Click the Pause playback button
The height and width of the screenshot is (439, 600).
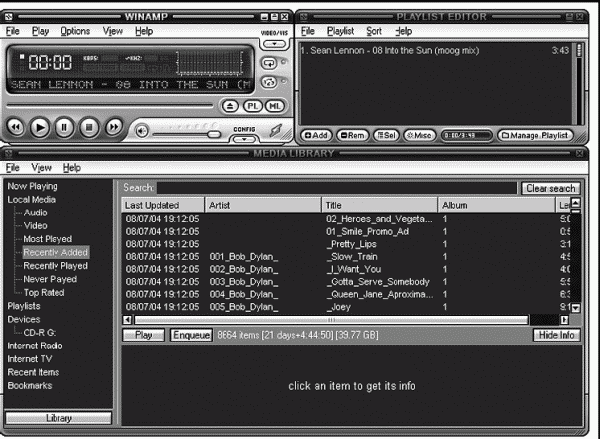[64, 127]
